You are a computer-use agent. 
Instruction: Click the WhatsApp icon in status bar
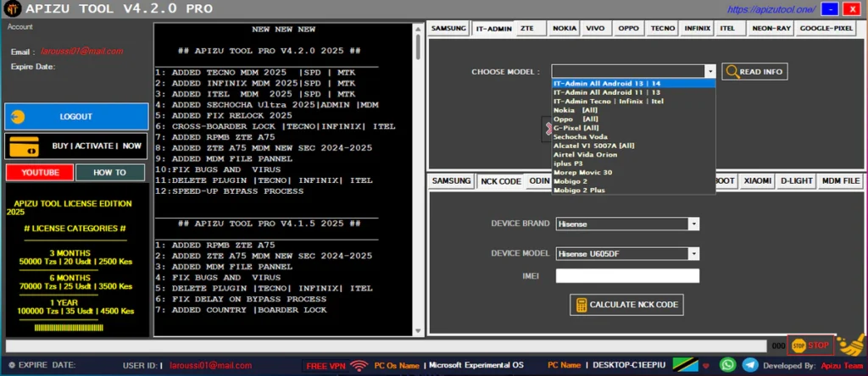pyautogui.click(x=726, y=365)
